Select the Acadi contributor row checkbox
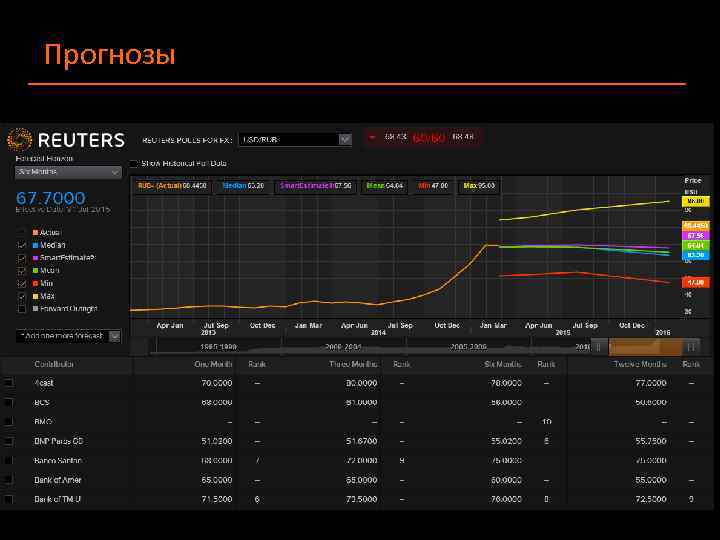The width and height of the screenshot is (720, 540). pos(9,383)
